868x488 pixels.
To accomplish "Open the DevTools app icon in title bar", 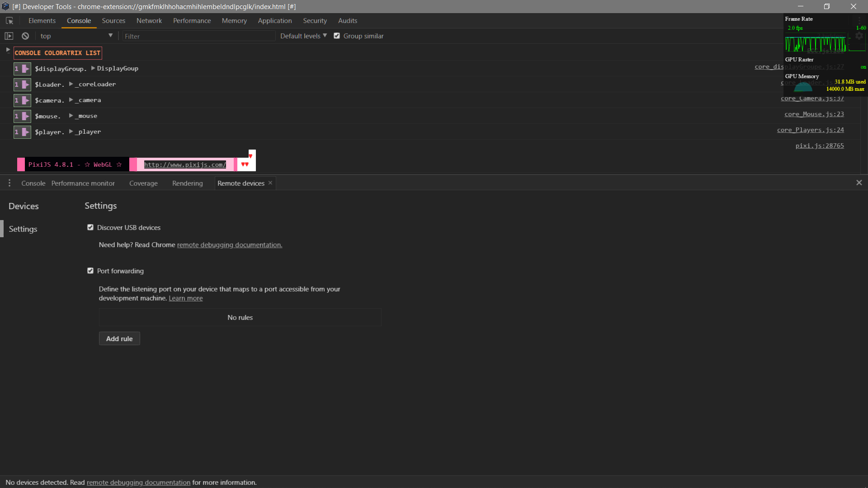I will click(x=5, y=6).
